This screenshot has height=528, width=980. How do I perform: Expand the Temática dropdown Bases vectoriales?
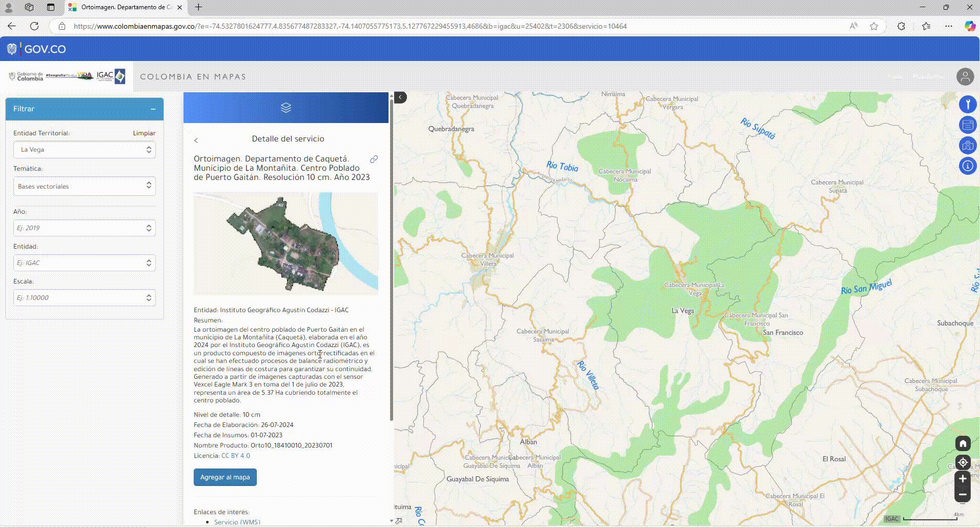pos(85,186)
